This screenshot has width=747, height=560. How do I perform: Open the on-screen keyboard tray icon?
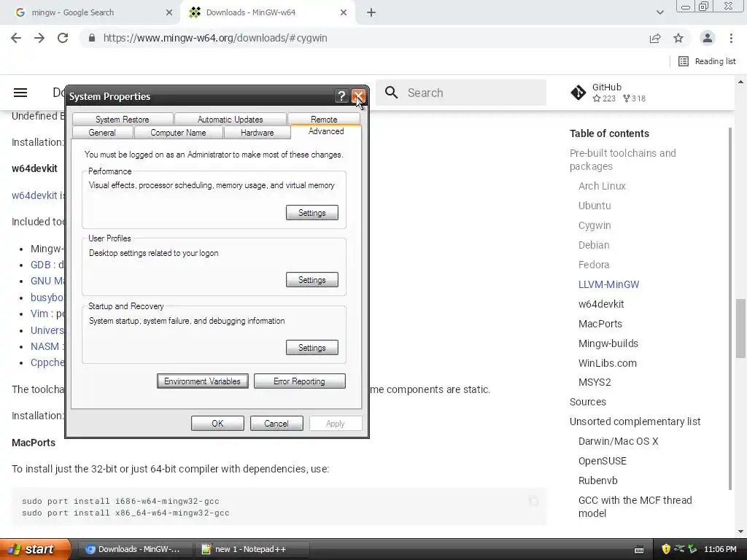pyautogui.click(x=639, y=550)
